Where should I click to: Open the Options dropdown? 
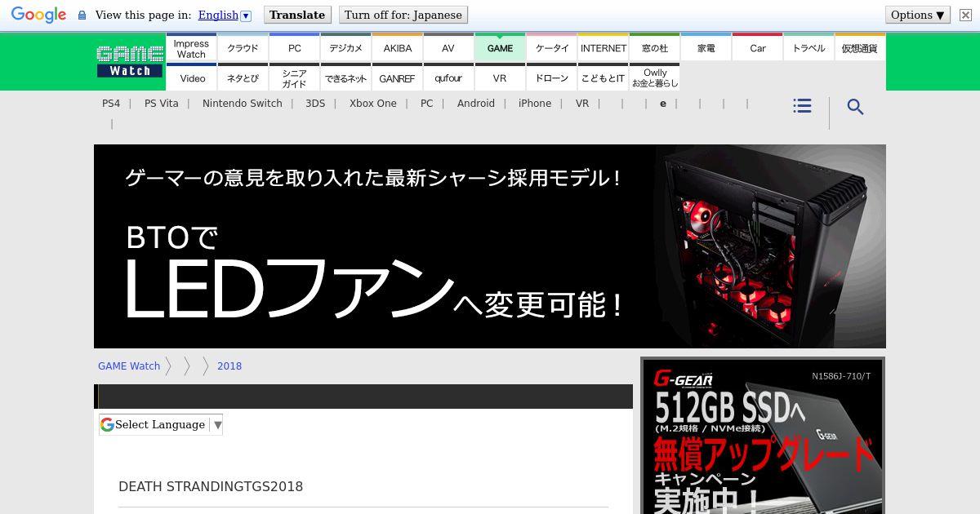coord(918,15)
